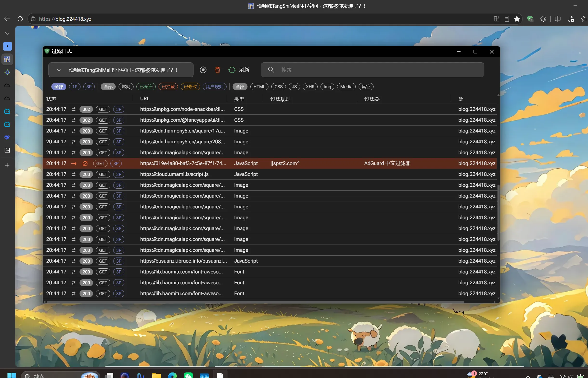
Task: Open WeChat from the taskbar
Action: tap(188, 375)
